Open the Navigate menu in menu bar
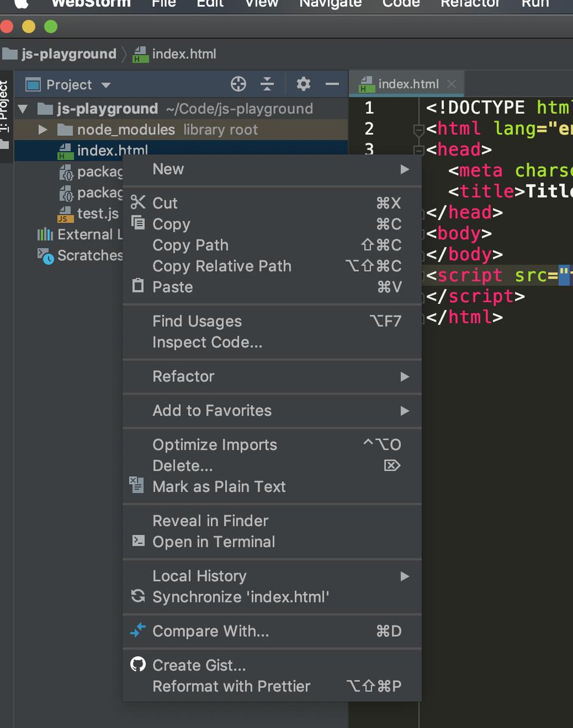573x728 pixels. [x=330, y=4]
